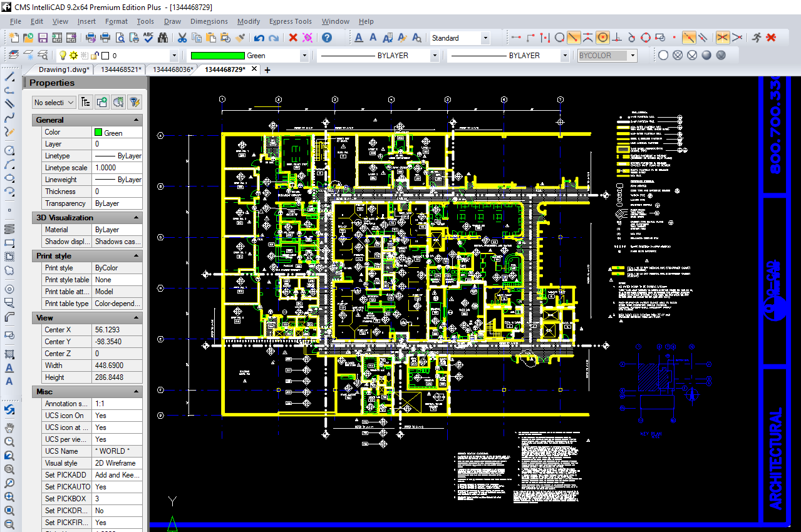This screenshot has height=532, width=801.
Task: Open the Print Preview icon
Action: [120, 38]
